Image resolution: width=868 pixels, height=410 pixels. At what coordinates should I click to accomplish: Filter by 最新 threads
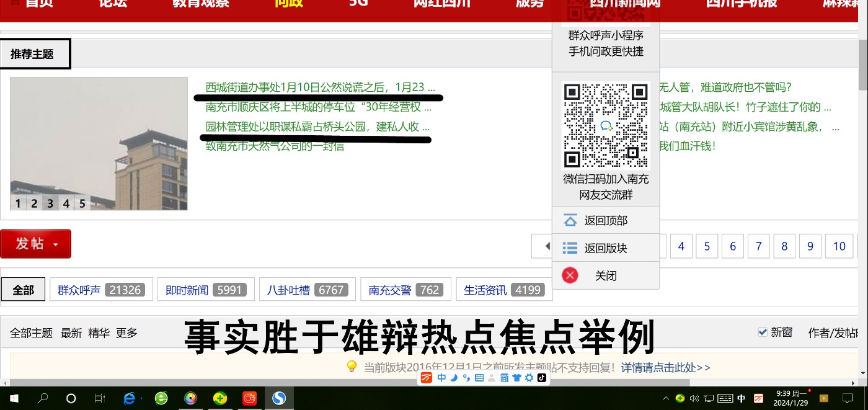click(71, 333)
